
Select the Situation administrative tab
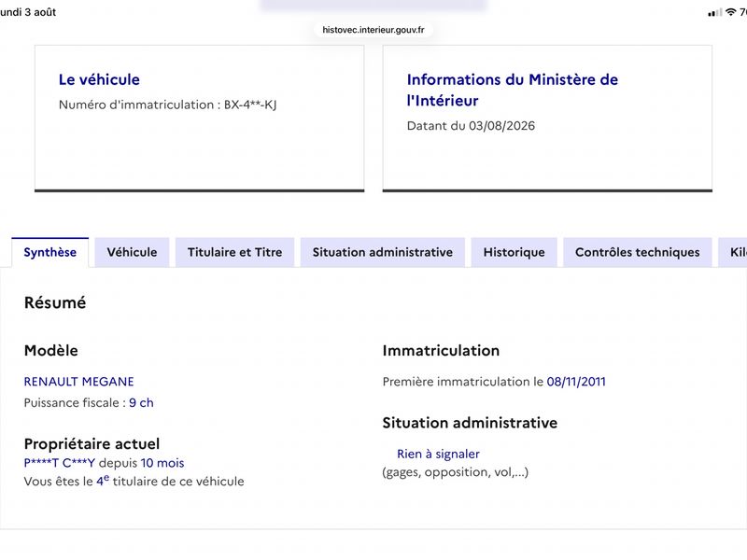[383, 252]
